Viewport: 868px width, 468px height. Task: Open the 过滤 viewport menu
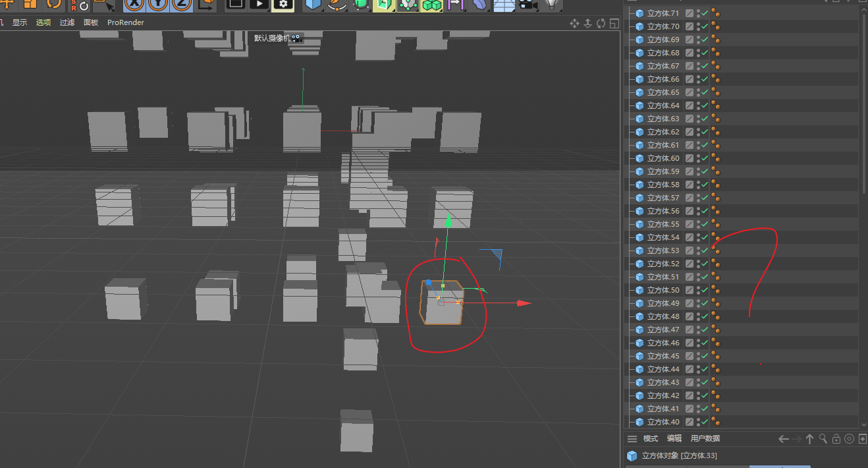point(67,22)
